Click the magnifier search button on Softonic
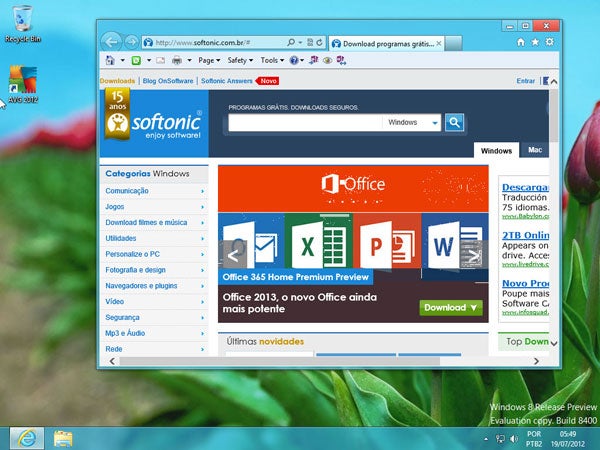Image resolution: width=600 pixels, height=450 pixels. click(455, 122)
